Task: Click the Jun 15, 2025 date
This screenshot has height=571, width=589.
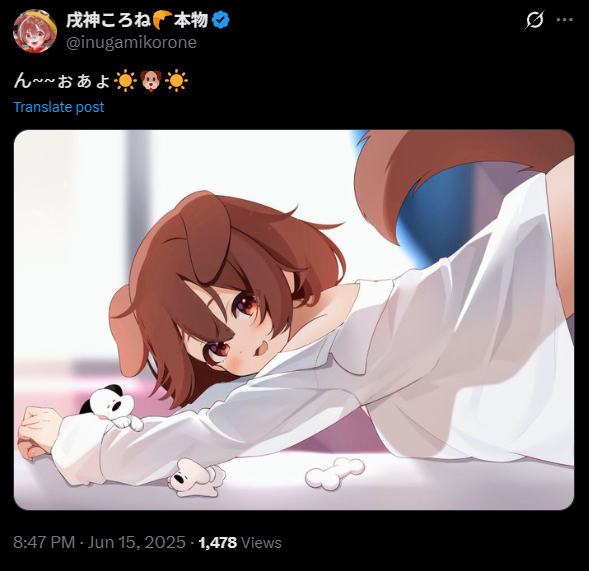Action: point(137,542)
